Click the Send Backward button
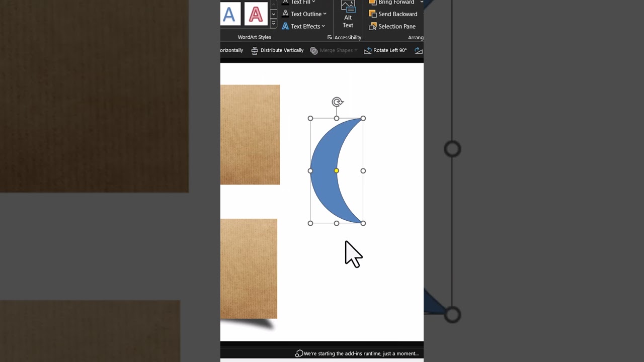 [393, 14]
